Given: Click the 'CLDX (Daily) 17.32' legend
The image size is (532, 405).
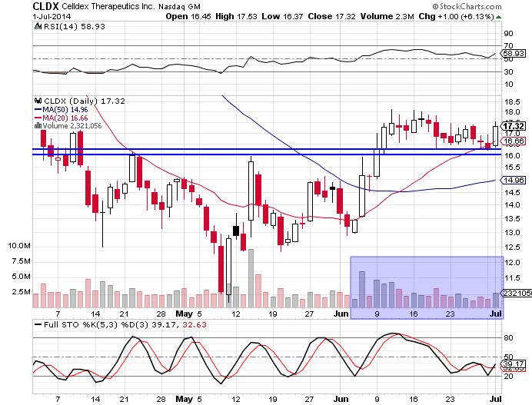Looking at the screenshot, I should (85, 101).
